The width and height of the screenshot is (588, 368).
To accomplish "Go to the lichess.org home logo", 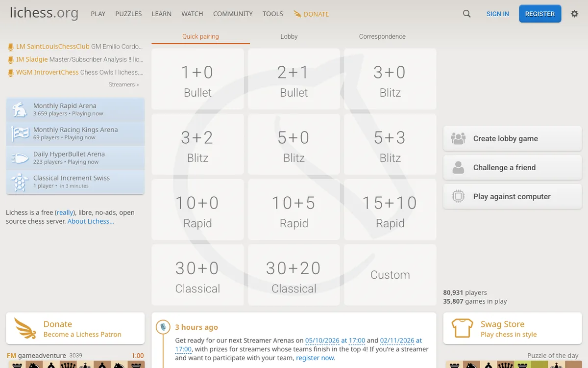I will coord(44,13).
